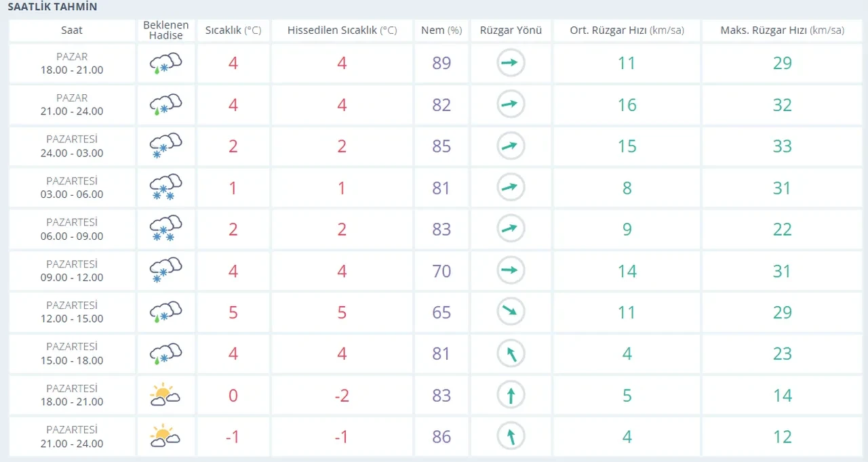This screenshot has width=868, height=462.
Task: Click the wind direction arrow for Pazartesi 15.00 - 18.00
Action: click(x=511, y=354)
